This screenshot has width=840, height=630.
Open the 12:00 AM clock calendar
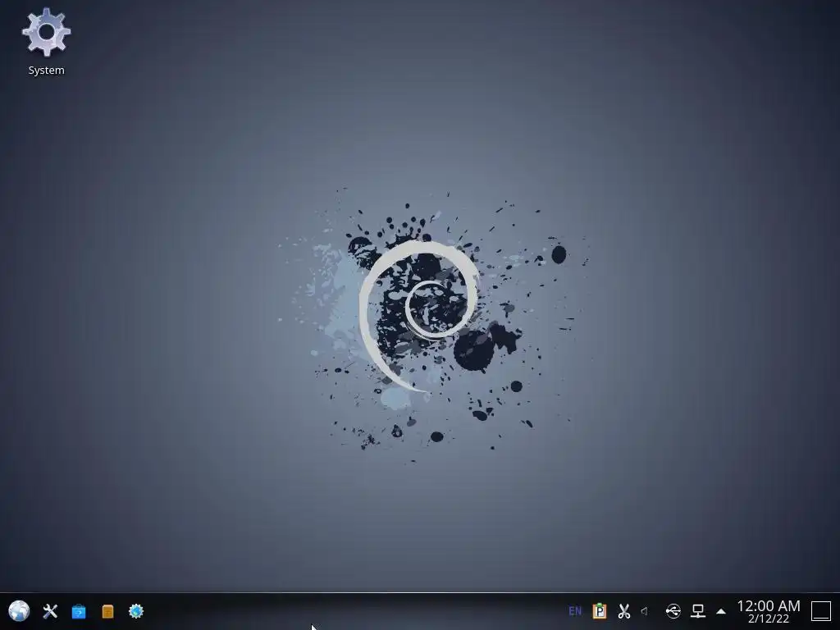[768, 611]
